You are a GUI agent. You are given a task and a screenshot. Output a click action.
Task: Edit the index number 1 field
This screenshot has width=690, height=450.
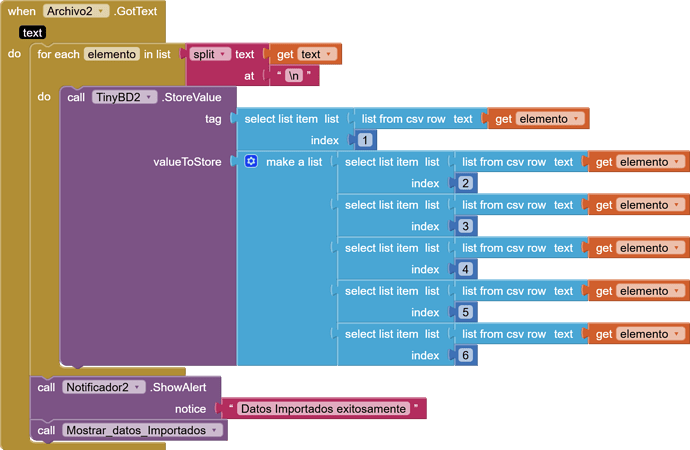pos(365,141)
